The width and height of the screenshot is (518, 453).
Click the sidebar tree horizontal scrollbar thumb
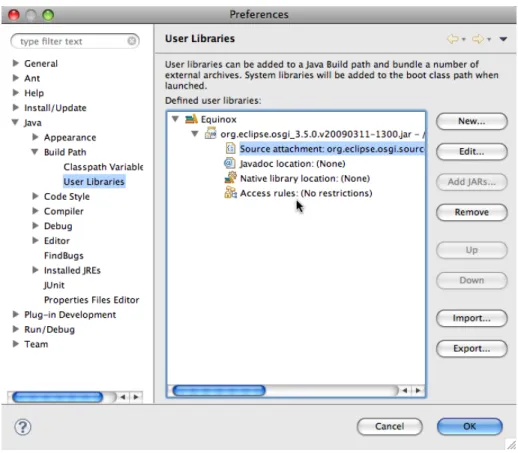point(57,397)
